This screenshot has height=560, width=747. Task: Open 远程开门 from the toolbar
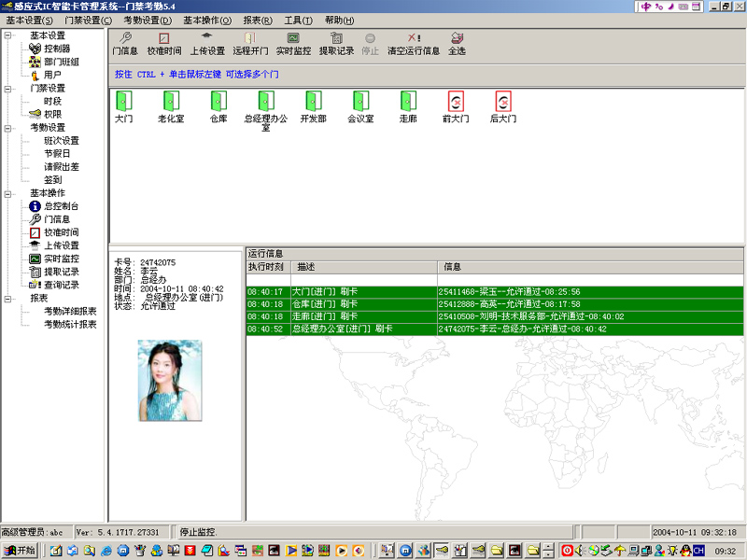[249, 38]
